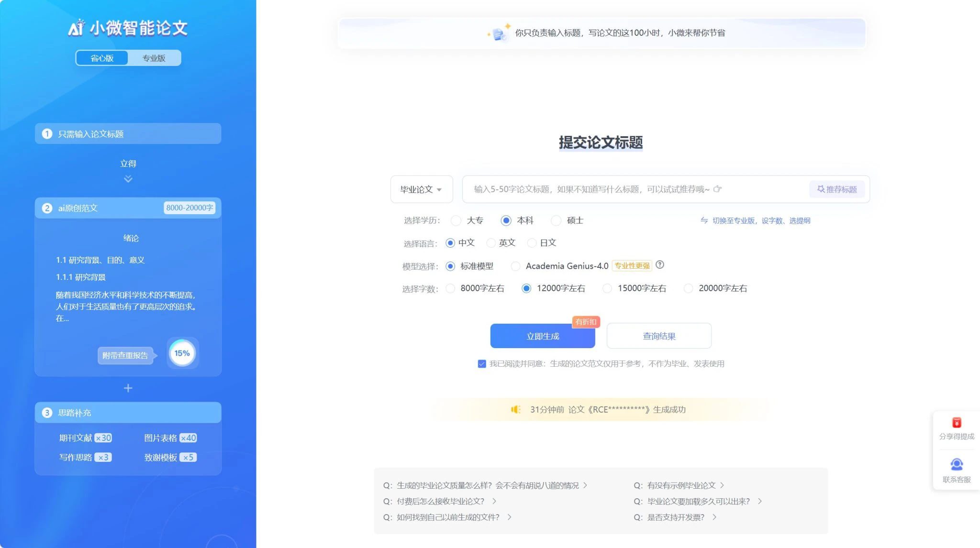Click the 分享得提成 red envelope icon
The image size is (980, 548).
click(x=957, y=423)
